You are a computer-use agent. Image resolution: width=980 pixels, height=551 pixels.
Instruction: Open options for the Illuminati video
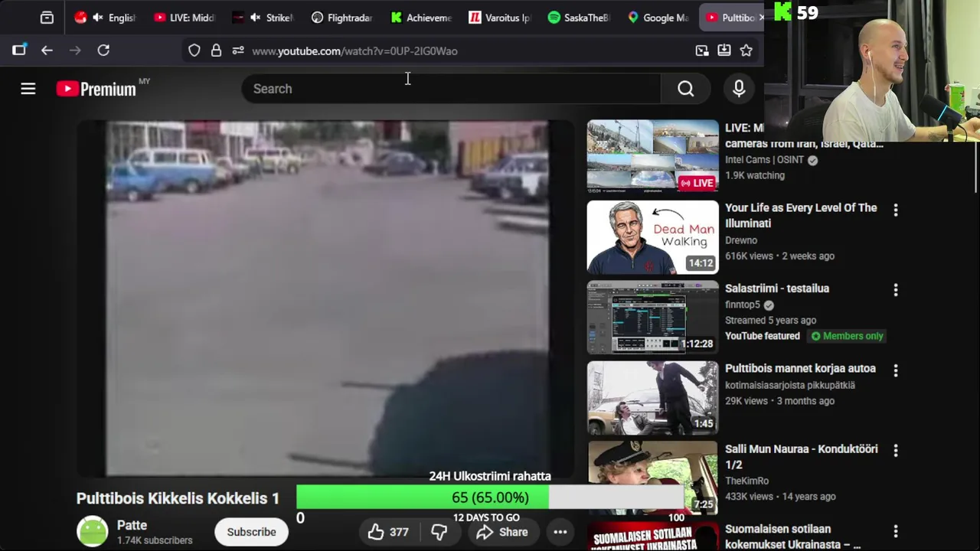896,209
